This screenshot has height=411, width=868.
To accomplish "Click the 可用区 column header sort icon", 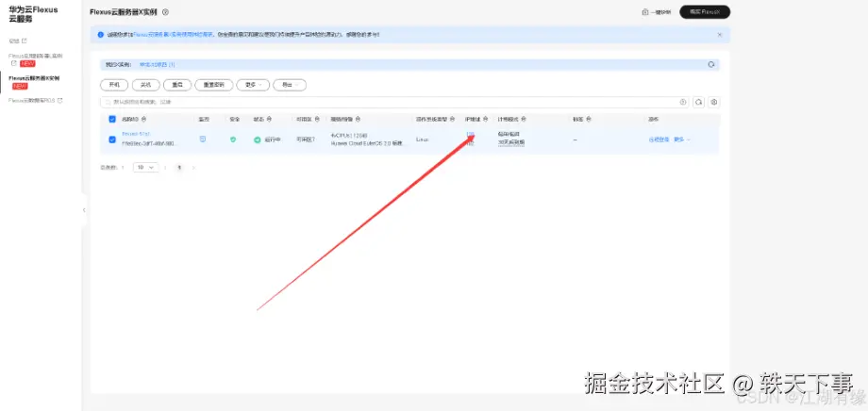I will coord(318,119).
